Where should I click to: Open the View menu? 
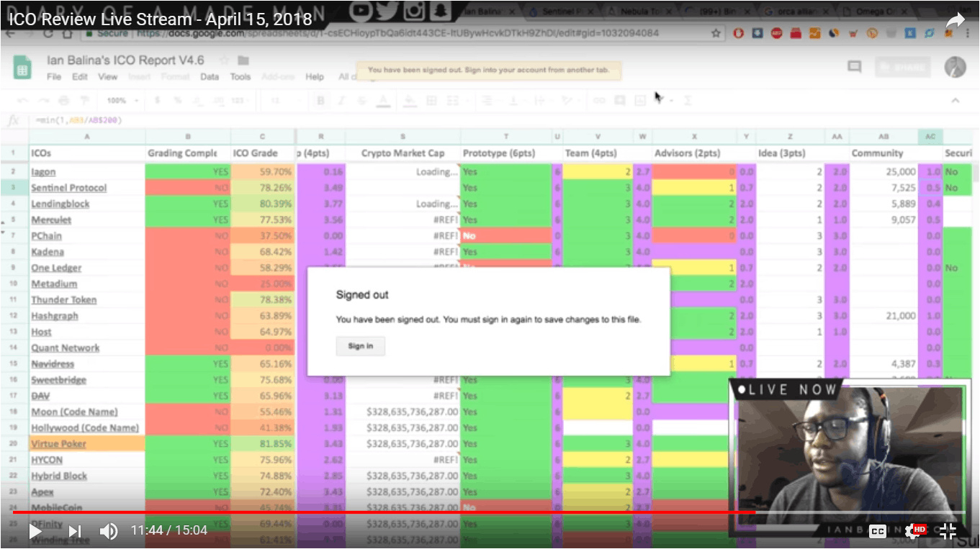[108, 77]
